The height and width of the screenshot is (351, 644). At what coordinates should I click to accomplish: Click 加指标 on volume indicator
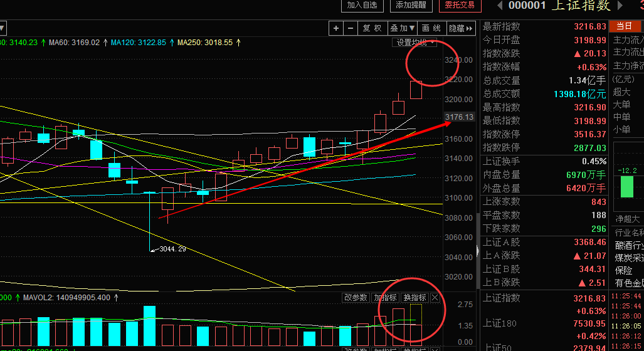(385, 298)
